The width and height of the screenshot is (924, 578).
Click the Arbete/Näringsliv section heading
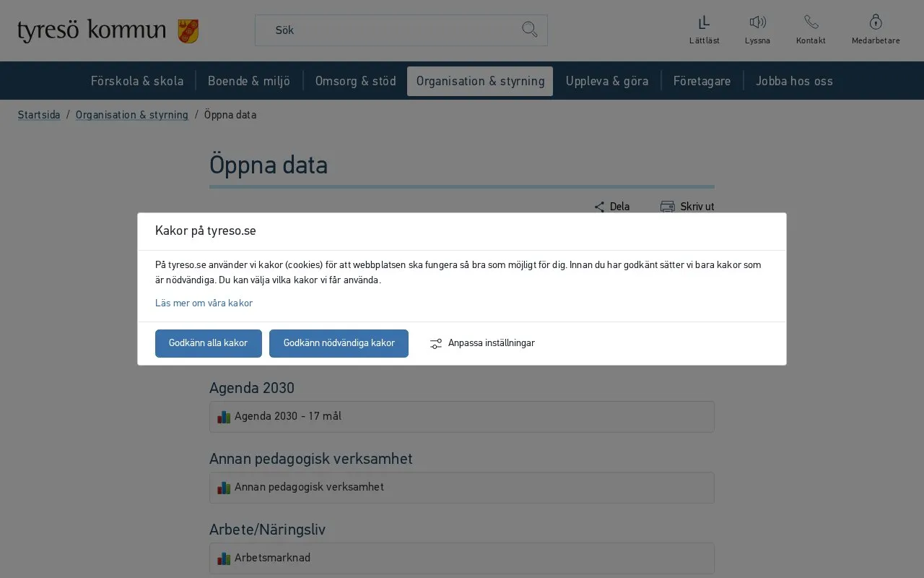point(267,530)
